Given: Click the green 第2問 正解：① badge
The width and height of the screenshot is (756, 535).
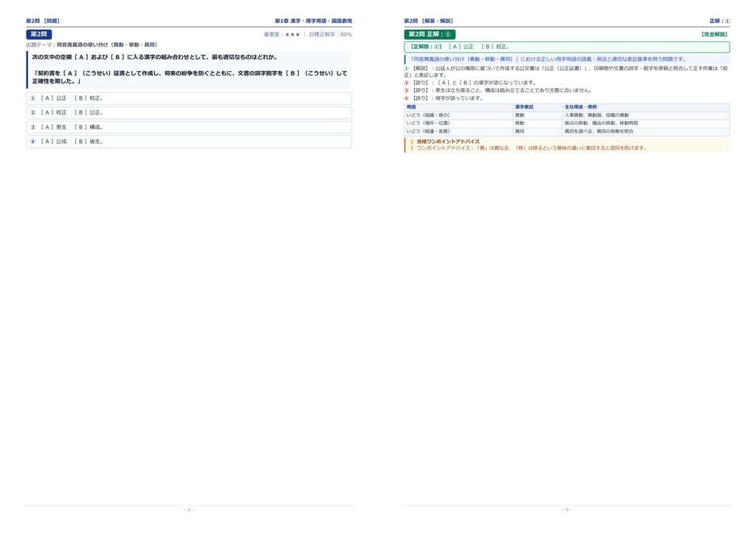Looking at the screenshot, I should point(430,34).
